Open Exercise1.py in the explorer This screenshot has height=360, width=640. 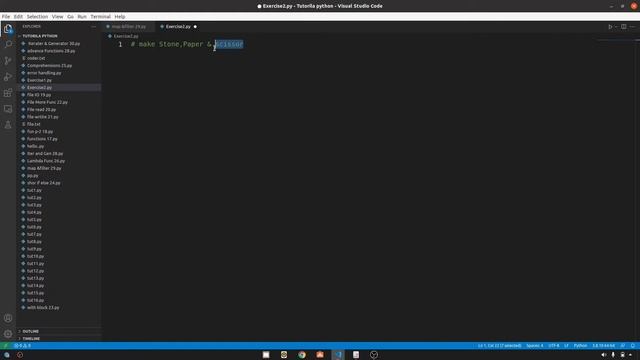[59, 80]
